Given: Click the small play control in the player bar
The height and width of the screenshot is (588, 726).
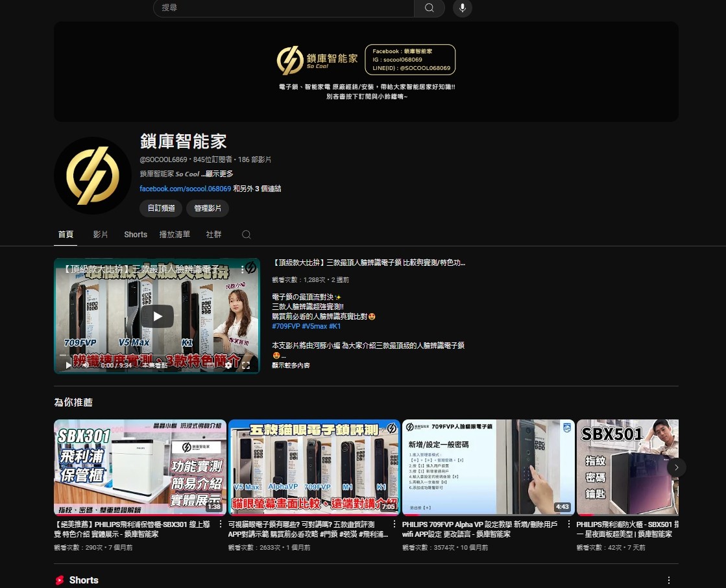Looking at the screenshot, I should (x=69, y=365).
